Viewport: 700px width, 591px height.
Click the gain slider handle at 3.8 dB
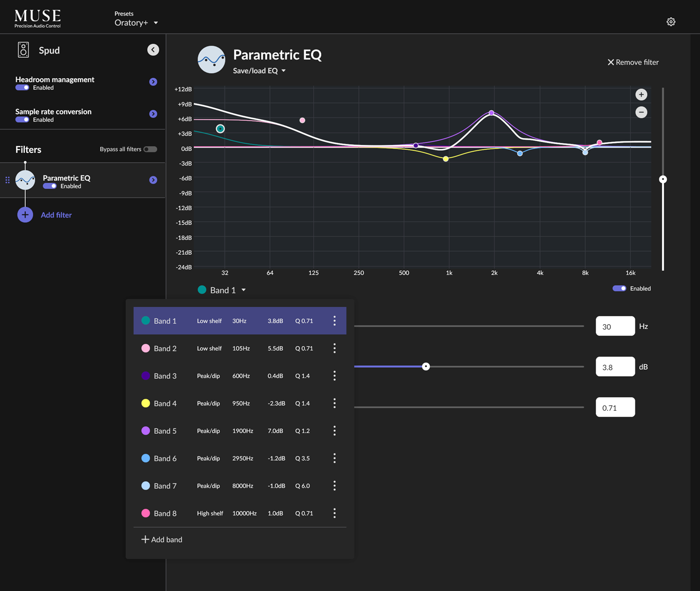pos(426,367)
